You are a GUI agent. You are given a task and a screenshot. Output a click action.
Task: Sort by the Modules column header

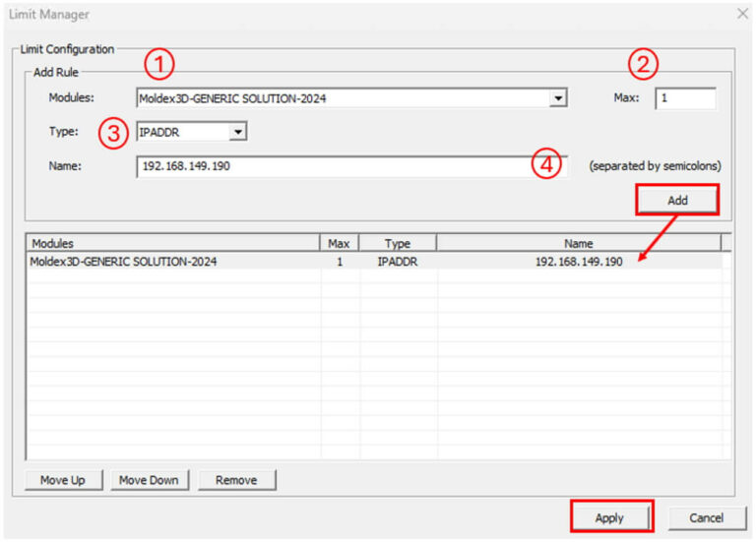(172, 243)
